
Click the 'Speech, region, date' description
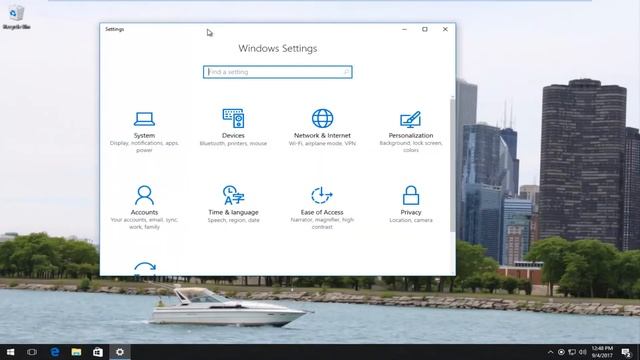pyautogui.click(x=233, y=220)
